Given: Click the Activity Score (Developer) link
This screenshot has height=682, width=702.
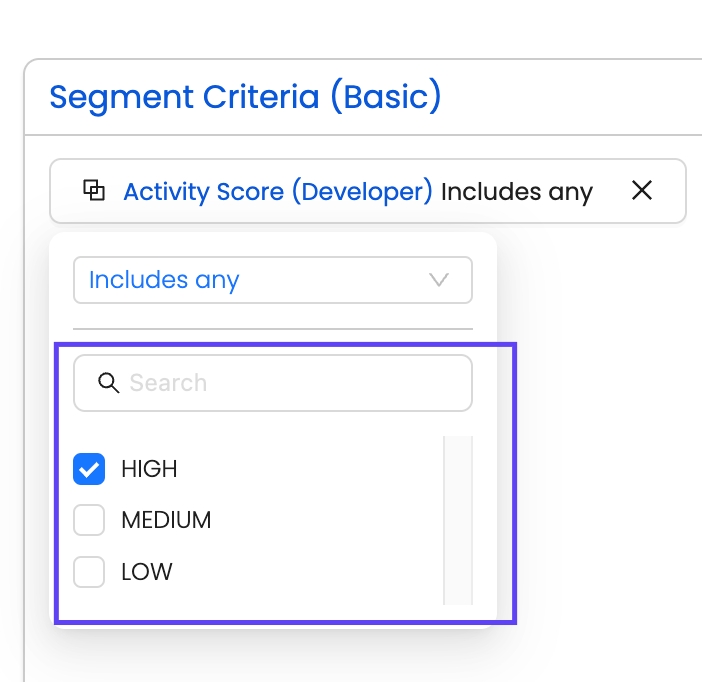Looking at the screenshot, I should click(277, 191).
